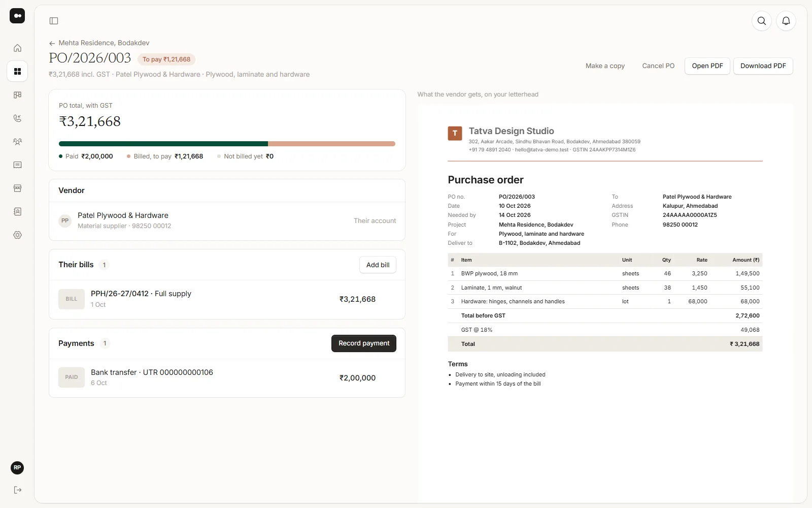Image resolution: width=812 pixels, height=508 pixels.
Task: Click the back arrow beside Mehta Residence
Action: tap(52, 43)
